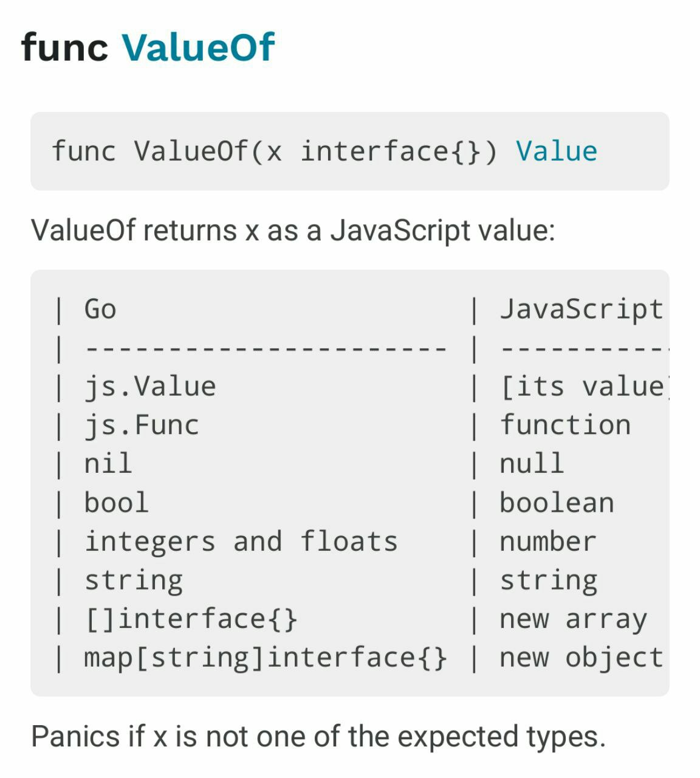Click the null JavaScript type entry
Viewport: 700px width, 778px height.
pos(532,464)
